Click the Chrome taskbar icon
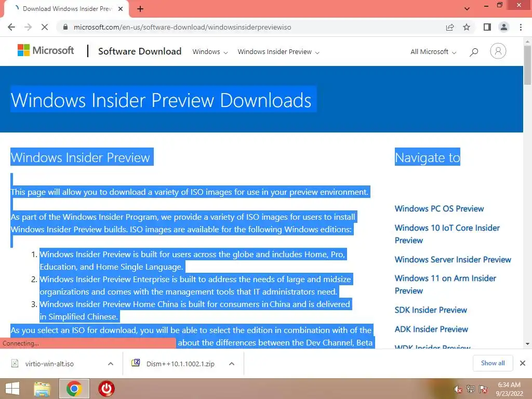 pyautogui.click(x=74, y=389)
